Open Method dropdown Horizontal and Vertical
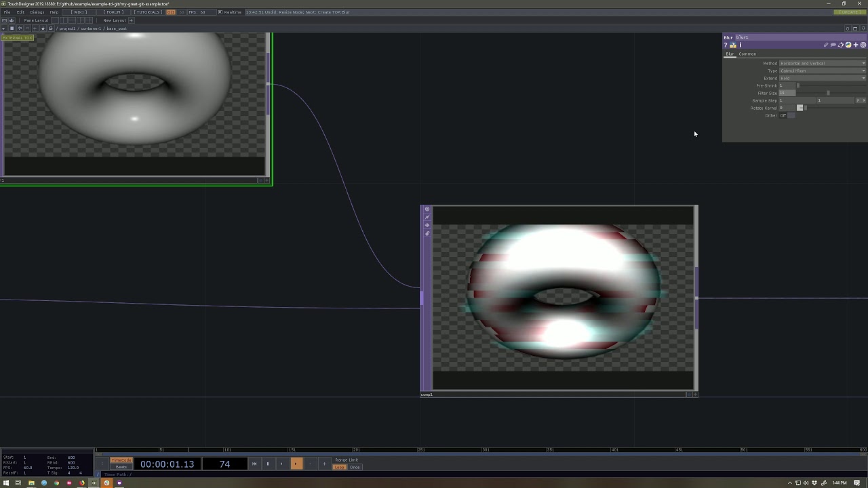Viewport: 868px width, 488px height. point(823,63)
